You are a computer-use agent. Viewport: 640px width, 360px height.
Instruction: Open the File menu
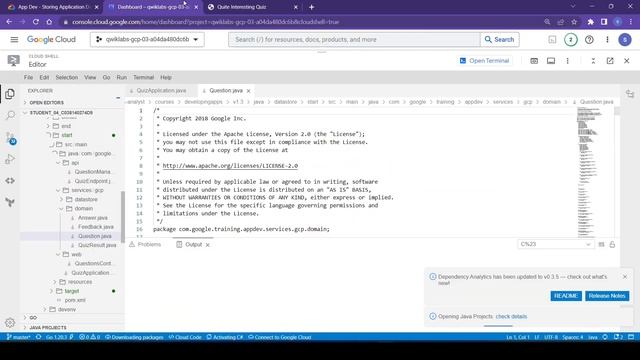[x=28, y=77]
